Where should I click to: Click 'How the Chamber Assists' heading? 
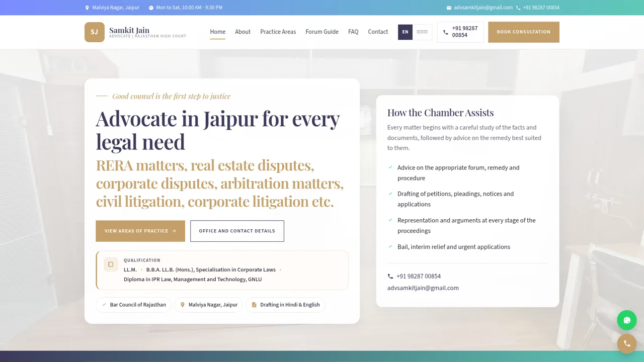(440, 113)
